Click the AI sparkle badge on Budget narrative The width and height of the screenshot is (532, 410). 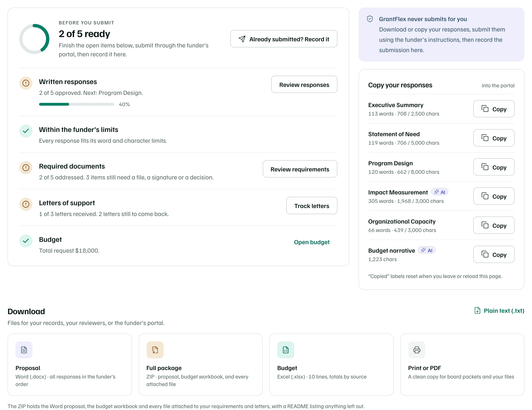pyautogui.click(x=426, y=250)
